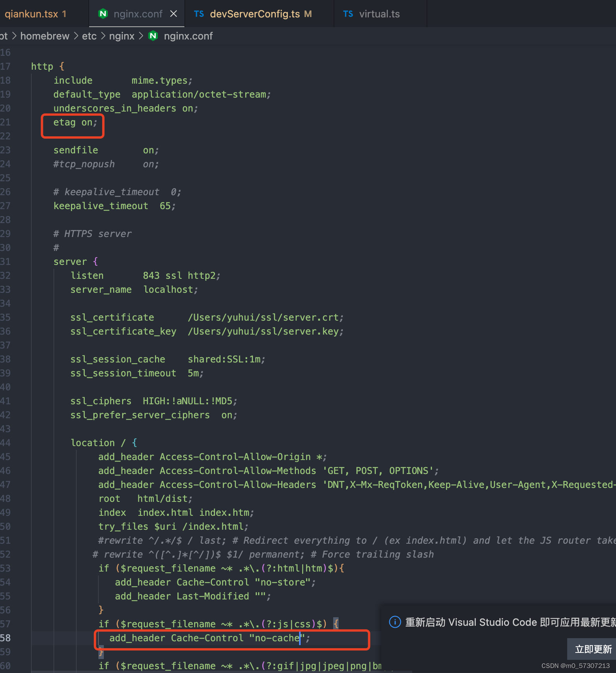
Task: Click the 'add_header Last-Modified' line
Action: click(193, 596)
